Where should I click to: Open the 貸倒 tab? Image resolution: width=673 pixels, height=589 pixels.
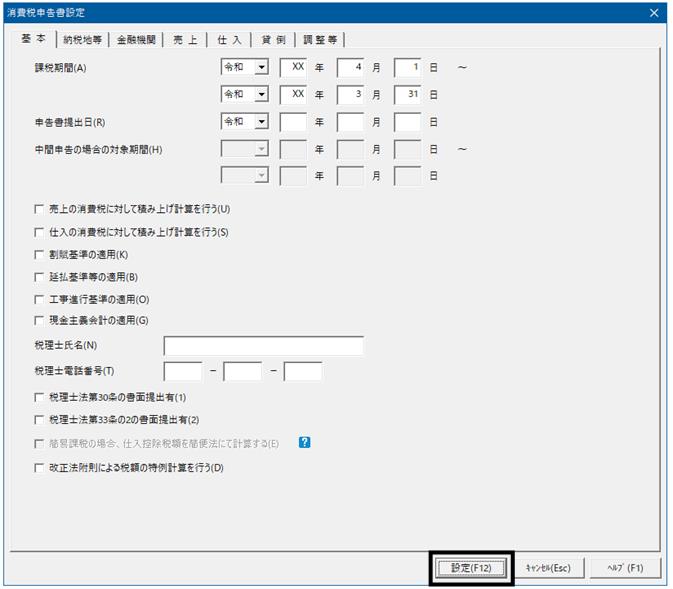[x=273, y=39]
